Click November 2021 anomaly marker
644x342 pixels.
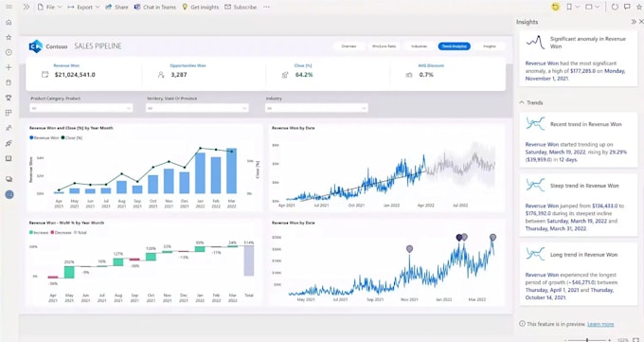click(x=409, y=249)
